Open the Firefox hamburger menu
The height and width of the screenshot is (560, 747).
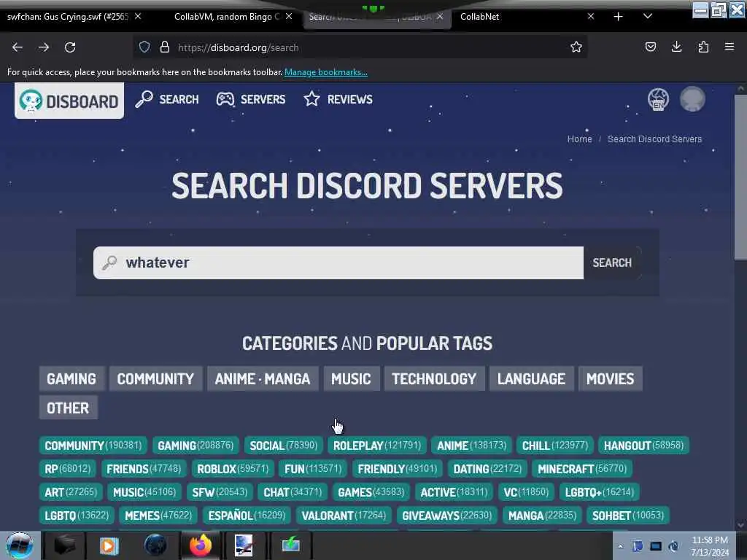tap(729, 47)
